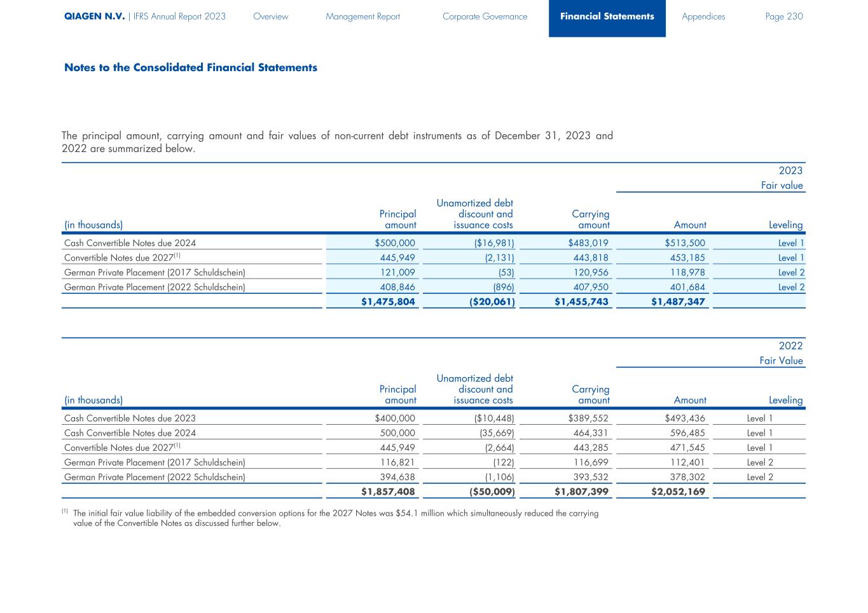
Task: Go to the Management Report tab
Action: point(362,17)
